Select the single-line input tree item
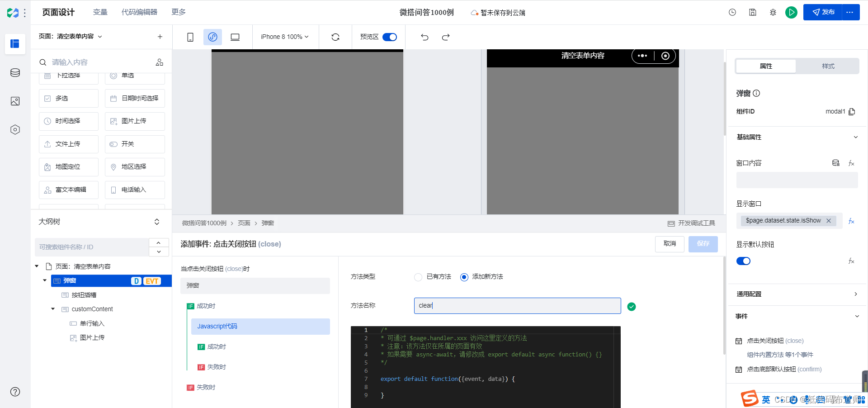This screenshot has width=868, height=408. [92, 323]
